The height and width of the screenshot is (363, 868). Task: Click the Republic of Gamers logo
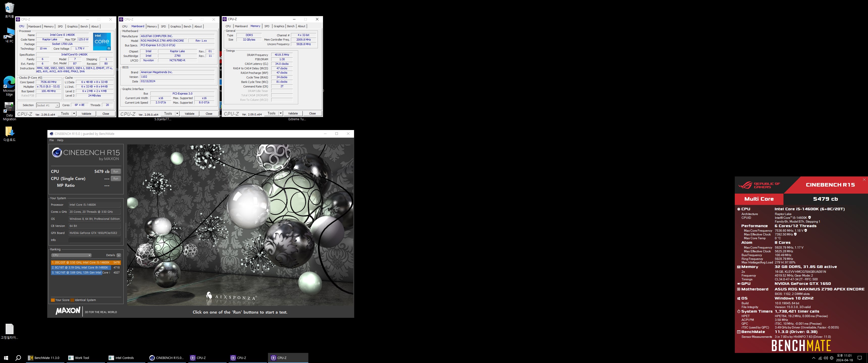(x=759, y=185)
